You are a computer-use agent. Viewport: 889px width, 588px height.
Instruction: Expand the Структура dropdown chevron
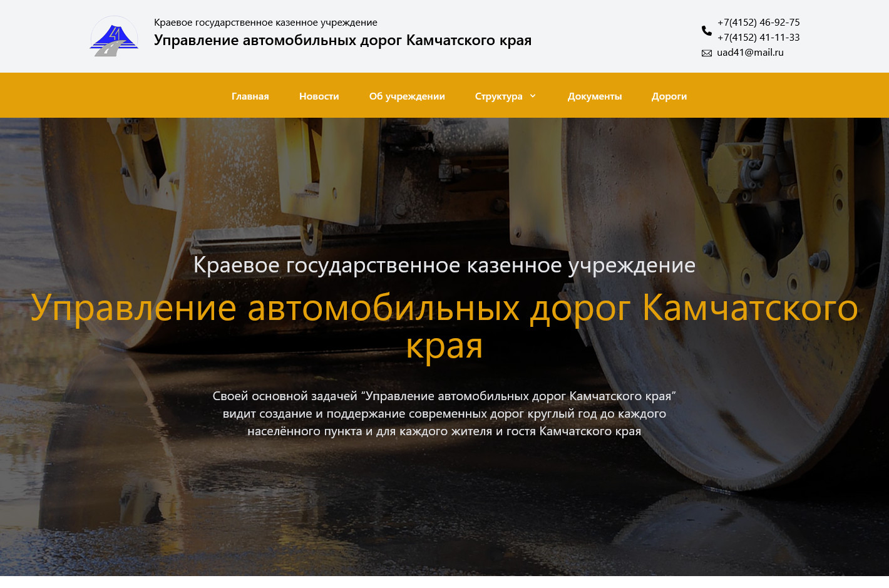click(533, 96)
